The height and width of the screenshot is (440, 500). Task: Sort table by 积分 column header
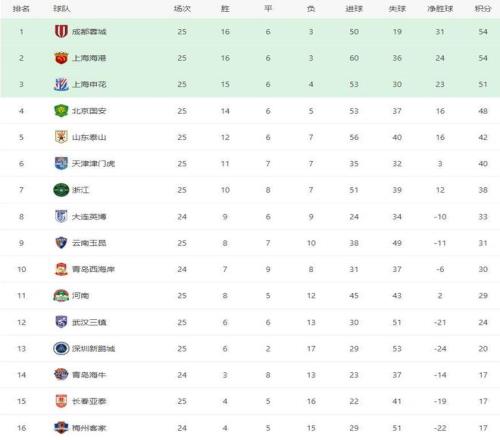(x=483, y=9)
